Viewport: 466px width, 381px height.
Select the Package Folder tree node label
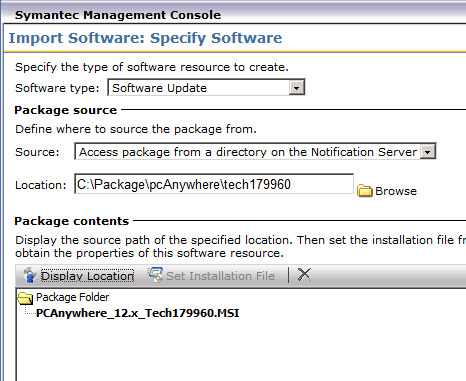[x=72, y=297]
